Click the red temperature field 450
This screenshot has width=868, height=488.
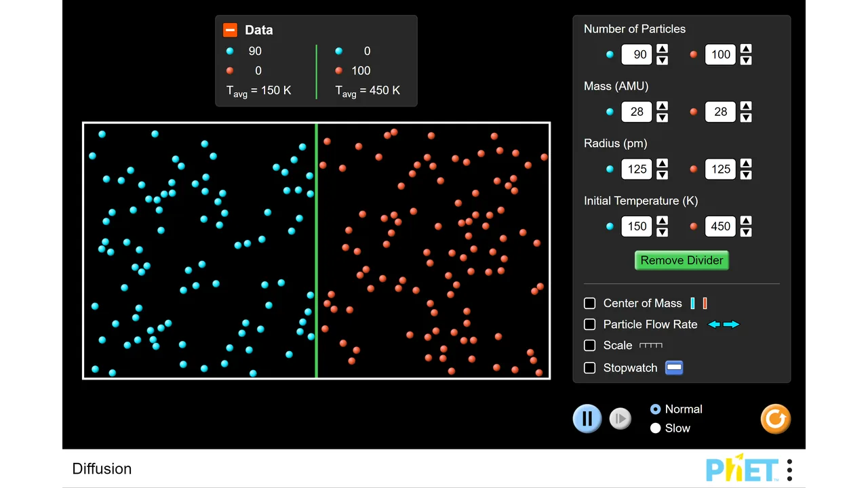coord(720,226)
